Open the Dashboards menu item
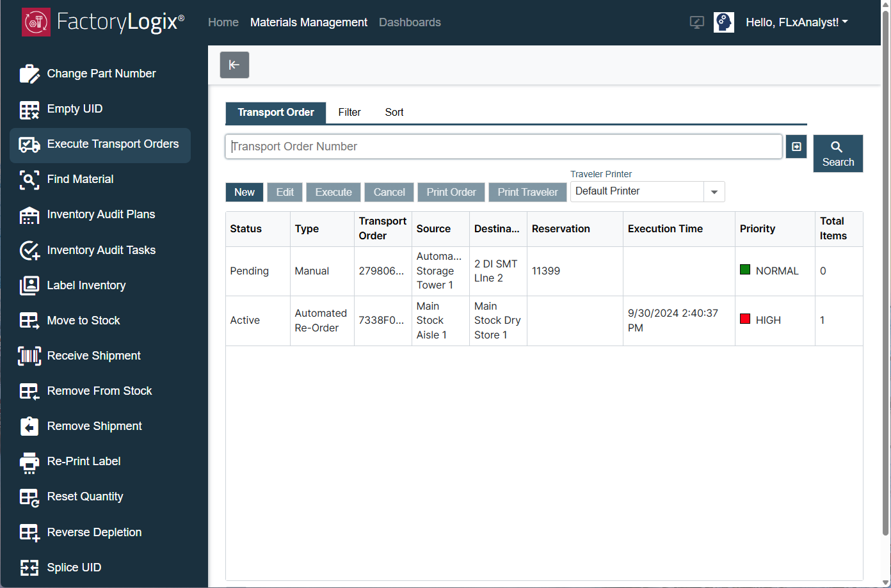Image resolution: width=891 pixels, height=588 pixels. pos(410,22)
